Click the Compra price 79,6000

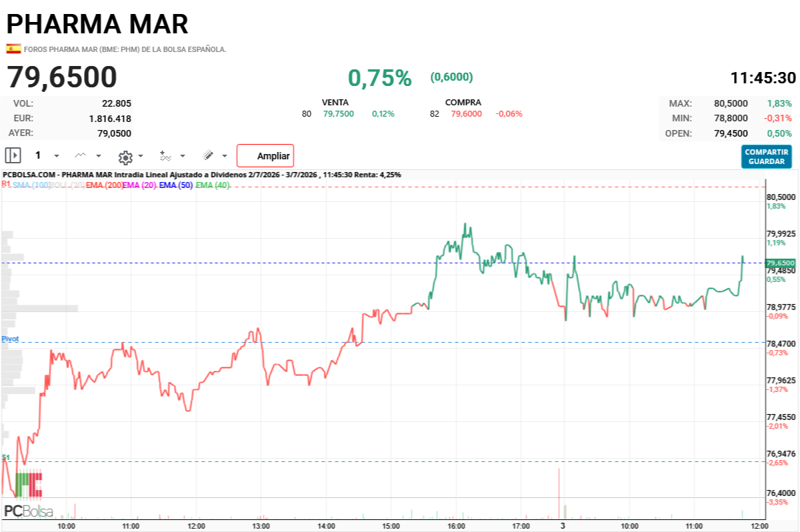467,114
